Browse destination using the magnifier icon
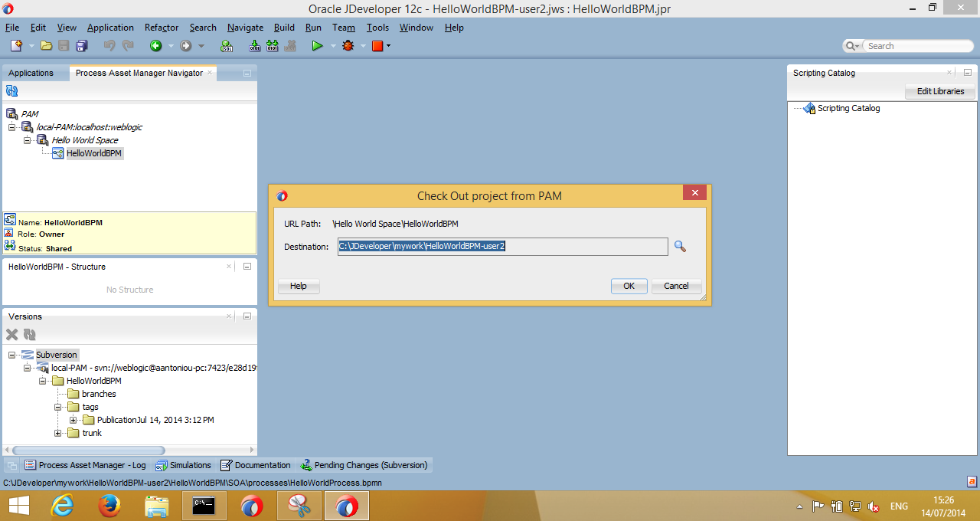Screen dimensions: 980x521 [681, 247]
